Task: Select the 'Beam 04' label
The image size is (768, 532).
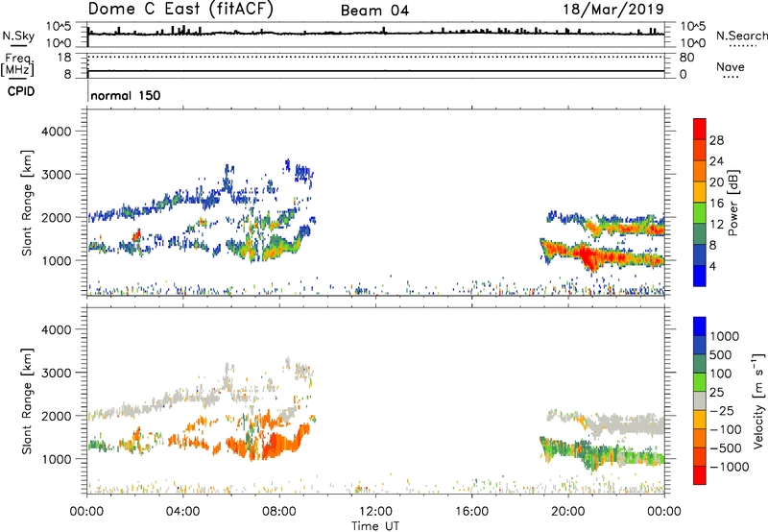Action: pos(374,11)
